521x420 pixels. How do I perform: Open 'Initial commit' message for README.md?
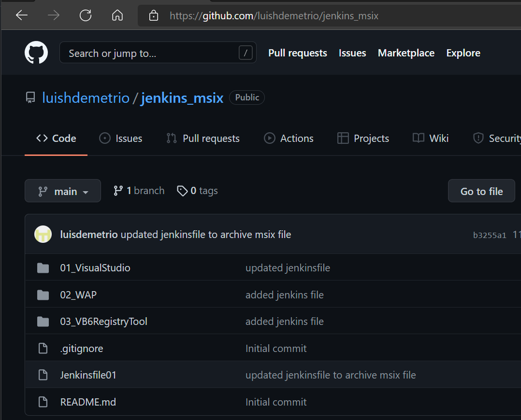pyautogui.click(x=276, y=402)
